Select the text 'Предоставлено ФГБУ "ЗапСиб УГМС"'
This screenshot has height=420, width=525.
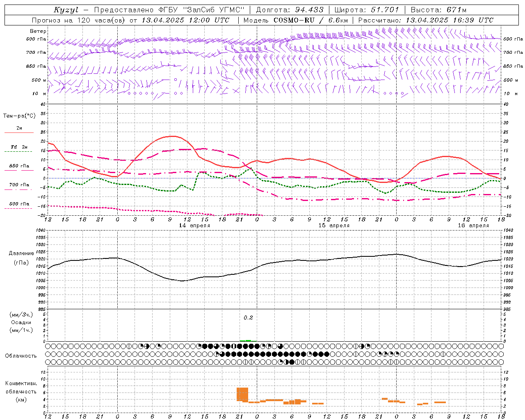[169, 10]
